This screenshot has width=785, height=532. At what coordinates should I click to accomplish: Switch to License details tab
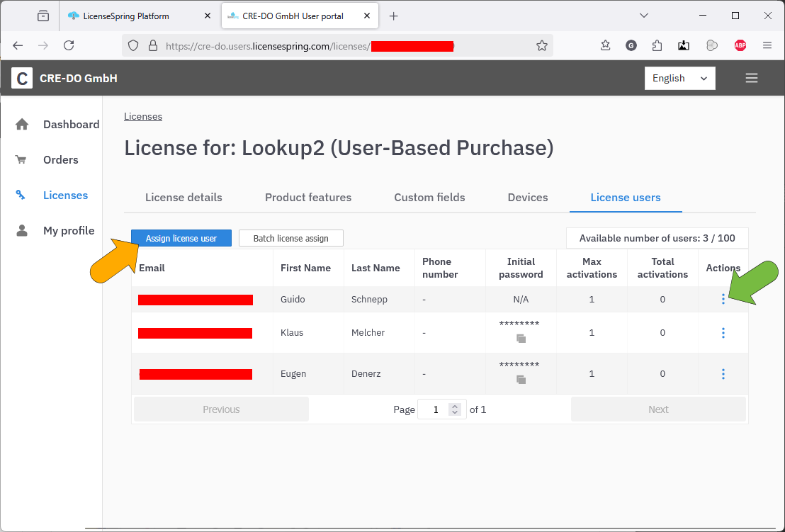click(x=183, y=198)
